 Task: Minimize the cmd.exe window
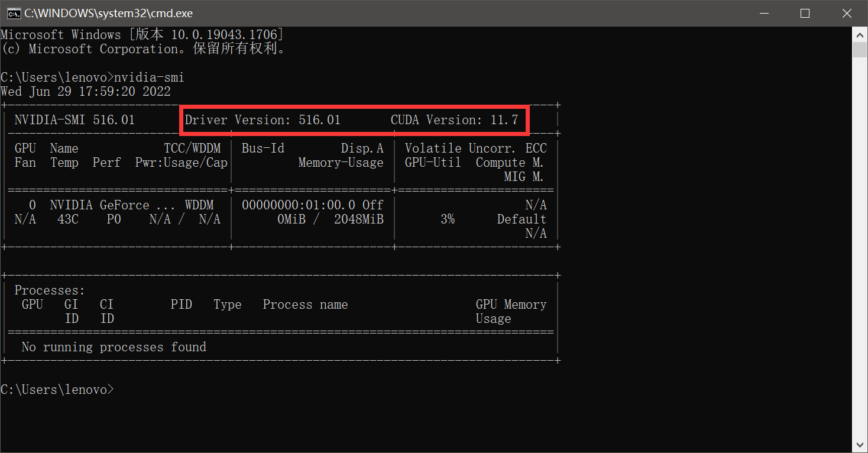763,13
